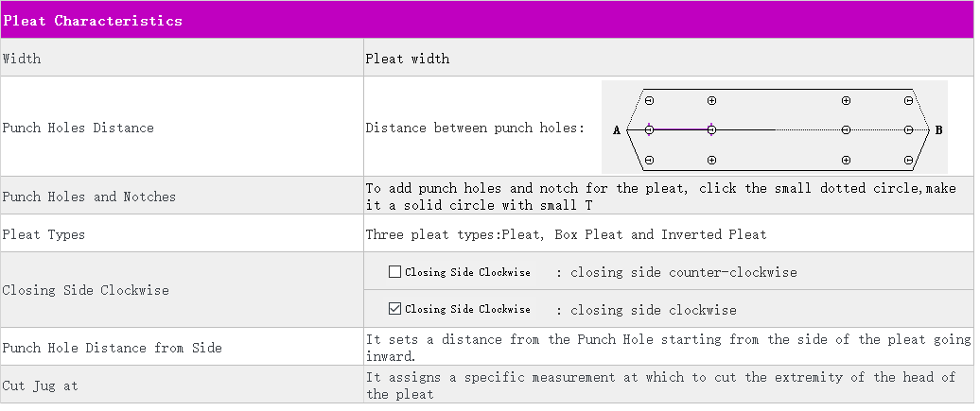The height and width of the screenshot is (411, 980).
Task: Uncheck the ticked Closing Side Clockwise checkbox
Action: (395, 309)
